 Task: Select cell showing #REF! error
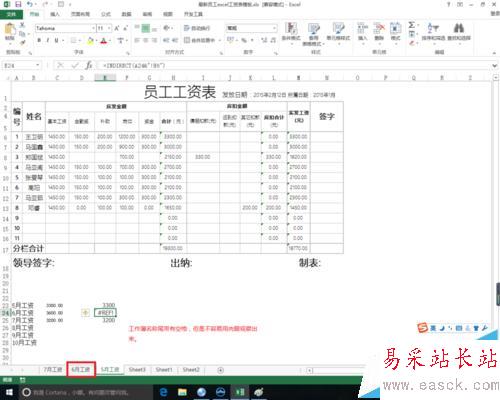106,313
